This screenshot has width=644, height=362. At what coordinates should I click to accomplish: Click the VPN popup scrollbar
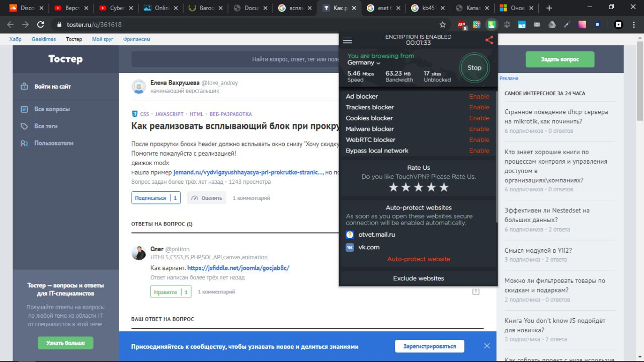[497, 156]
